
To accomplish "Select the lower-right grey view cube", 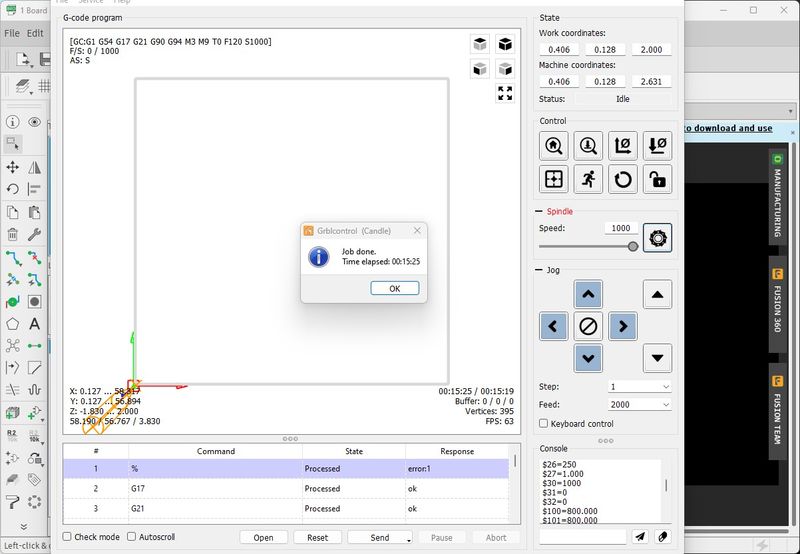I will pyautogui.click(x=505, y=68).
